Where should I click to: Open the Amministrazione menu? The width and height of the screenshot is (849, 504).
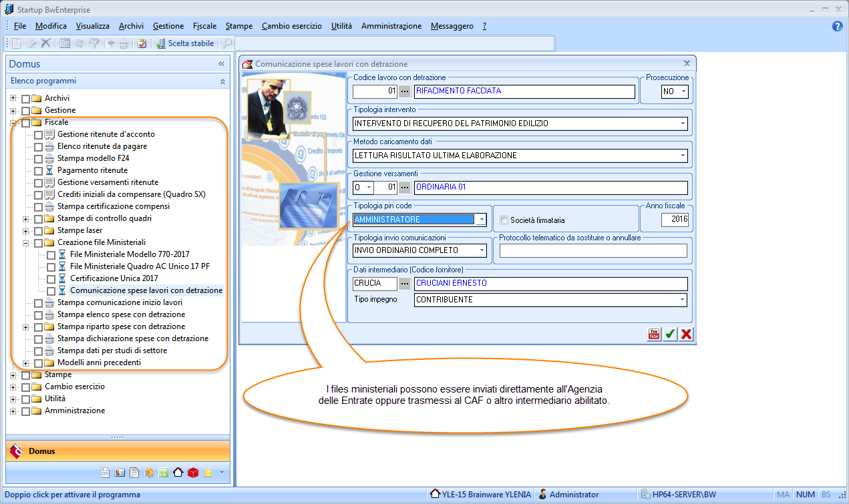[x=391, y=26]
